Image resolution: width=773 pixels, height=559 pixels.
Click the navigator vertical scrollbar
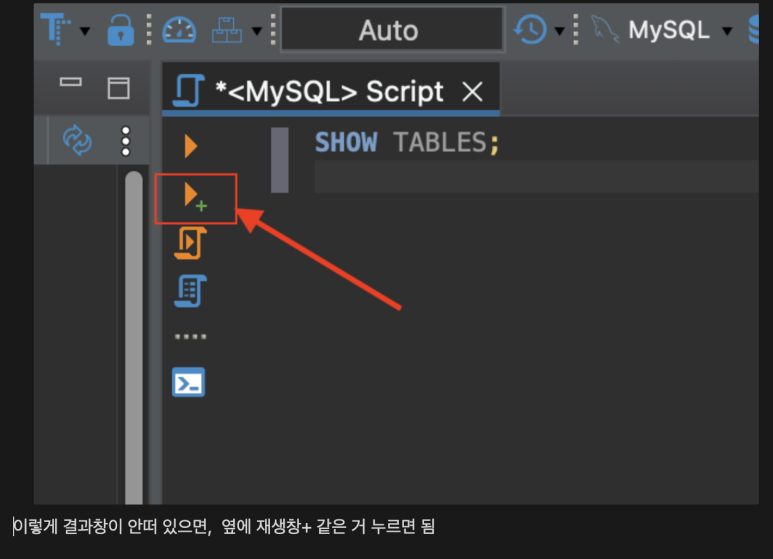coord(134,338)
